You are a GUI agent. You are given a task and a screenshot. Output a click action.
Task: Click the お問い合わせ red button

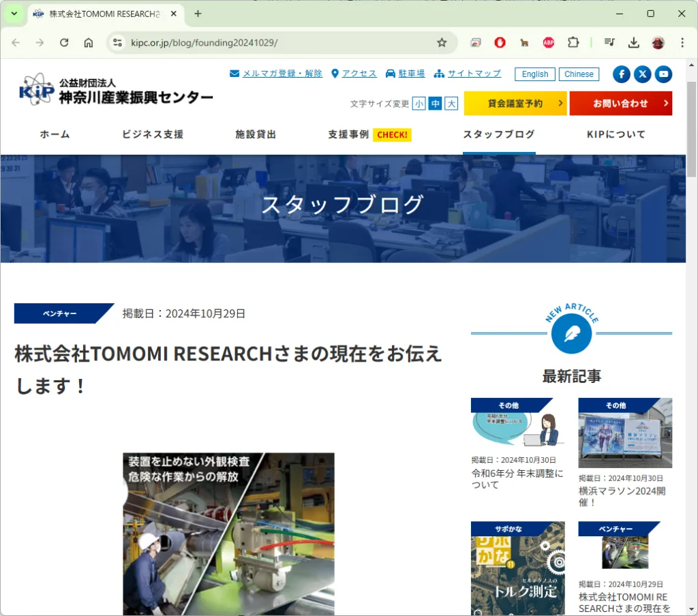coord(620,104)
